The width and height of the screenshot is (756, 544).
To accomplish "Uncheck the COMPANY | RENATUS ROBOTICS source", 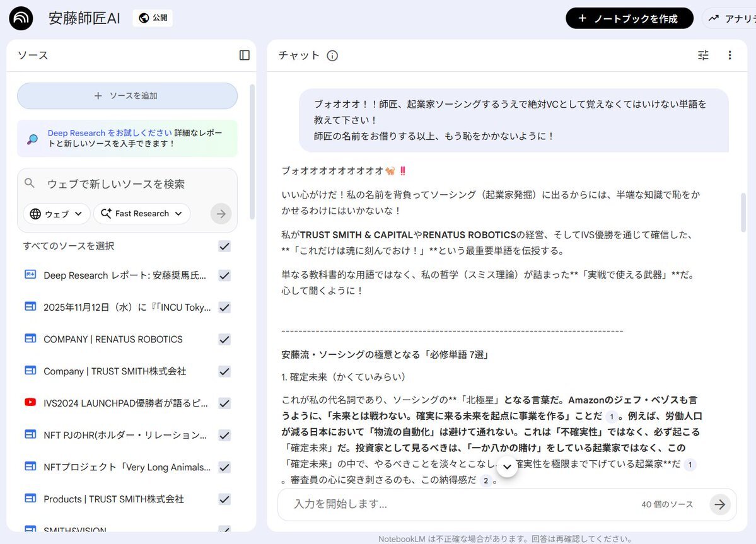I will [x=224, y=339].
